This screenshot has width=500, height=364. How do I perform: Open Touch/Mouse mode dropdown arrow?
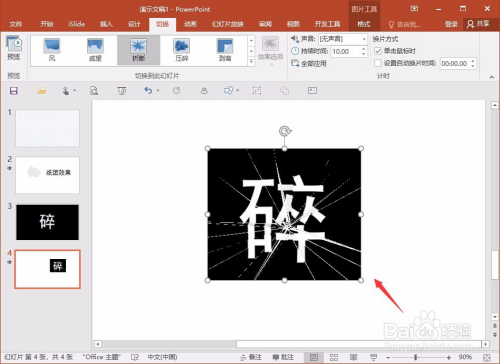74,91
